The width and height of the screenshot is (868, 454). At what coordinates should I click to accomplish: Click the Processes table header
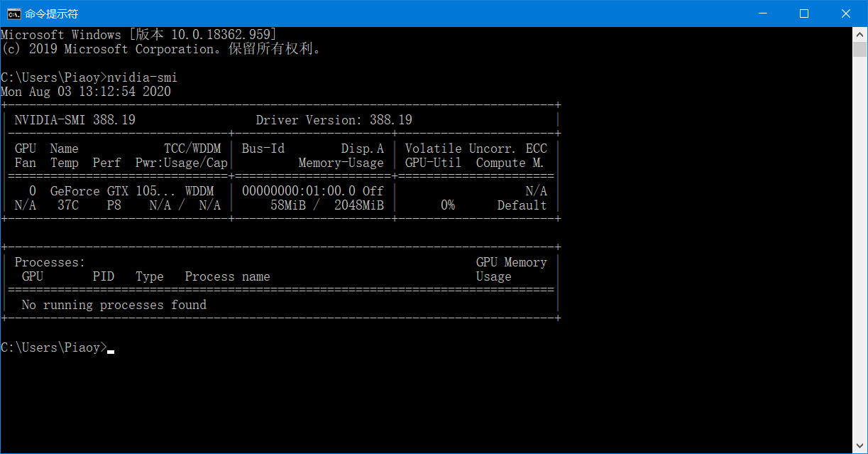pyautogui.click(x=49, y=261)
